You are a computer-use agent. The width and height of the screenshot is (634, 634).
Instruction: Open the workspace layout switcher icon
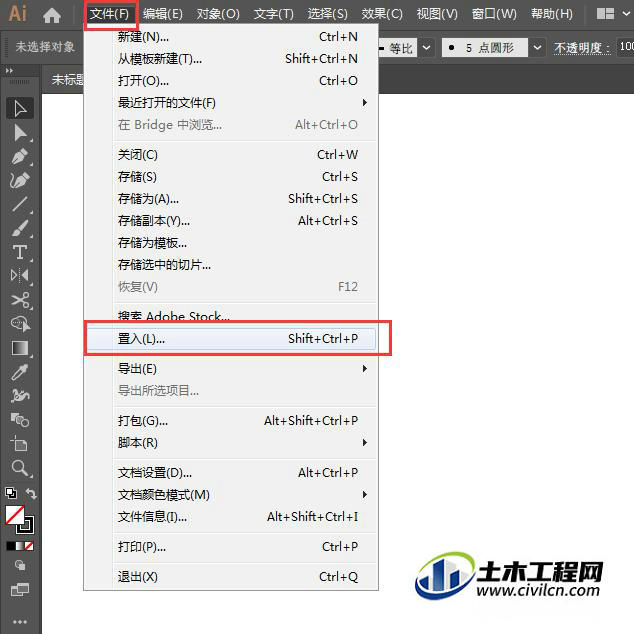coord(605,14)
